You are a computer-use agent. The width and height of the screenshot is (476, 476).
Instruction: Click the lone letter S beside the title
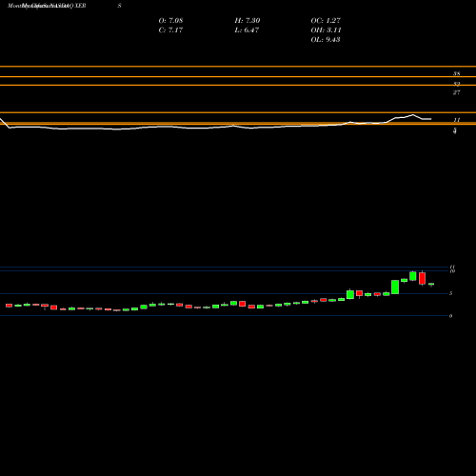pyautogui.click(x=119, y=6)
